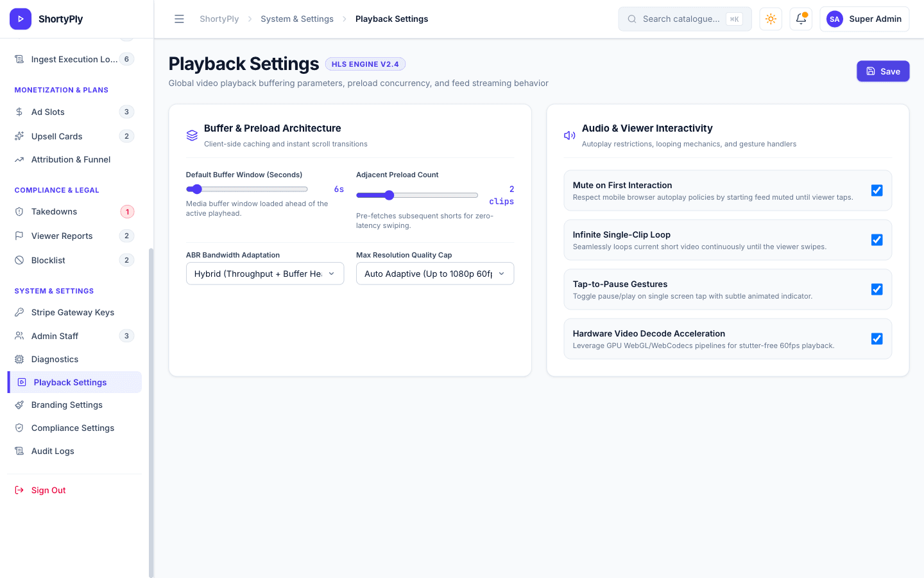Expand Max Resolution Quality Cap dropdown
The height and width of the screenshot is (578, 924).
click(x=435, y=274)
